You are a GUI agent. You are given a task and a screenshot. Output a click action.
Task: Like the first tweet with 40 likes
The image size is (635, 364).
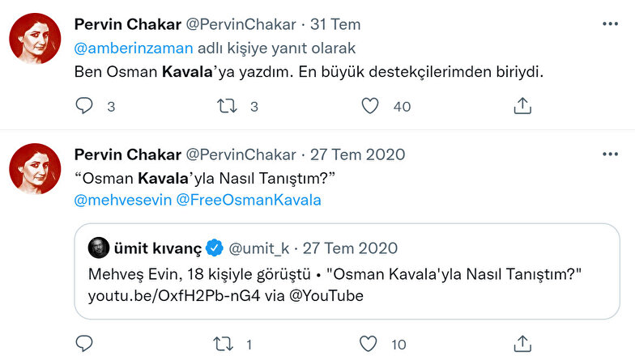click(x=369, y=106)
